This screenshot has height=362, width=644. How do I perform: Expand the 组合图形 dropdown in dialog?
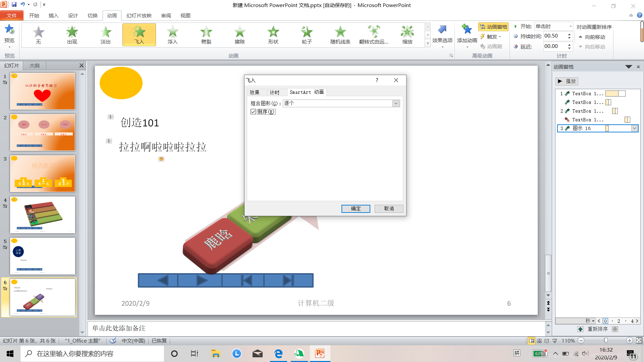(x=396, y=103)
